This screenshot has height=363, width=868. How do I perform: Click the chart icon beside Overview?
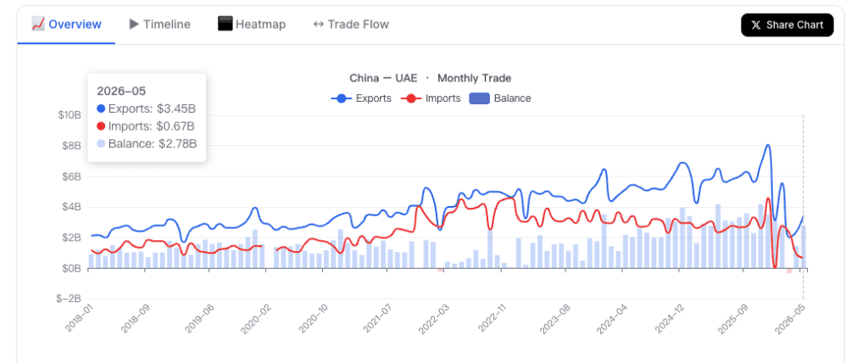(x=37, y=24)
